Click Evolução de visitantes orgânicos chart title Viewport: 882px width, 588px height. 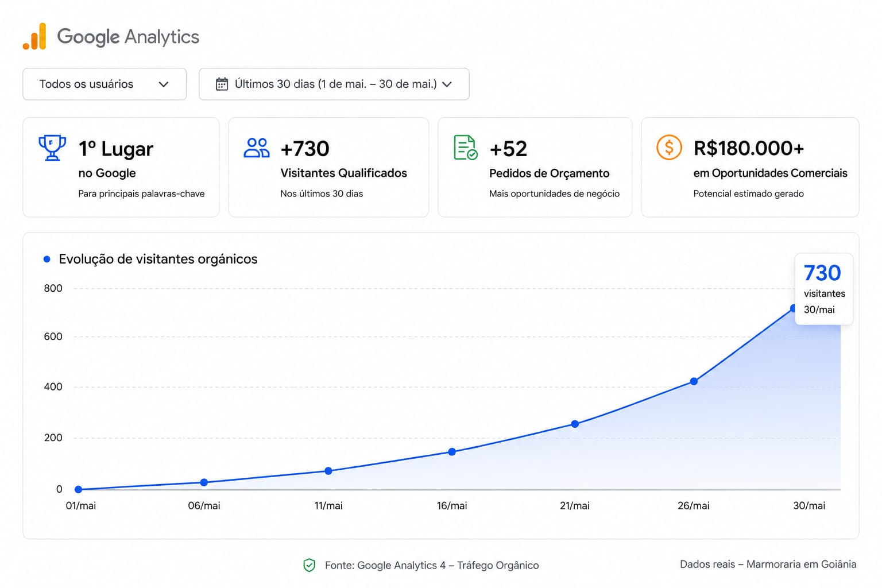(158, 259)
